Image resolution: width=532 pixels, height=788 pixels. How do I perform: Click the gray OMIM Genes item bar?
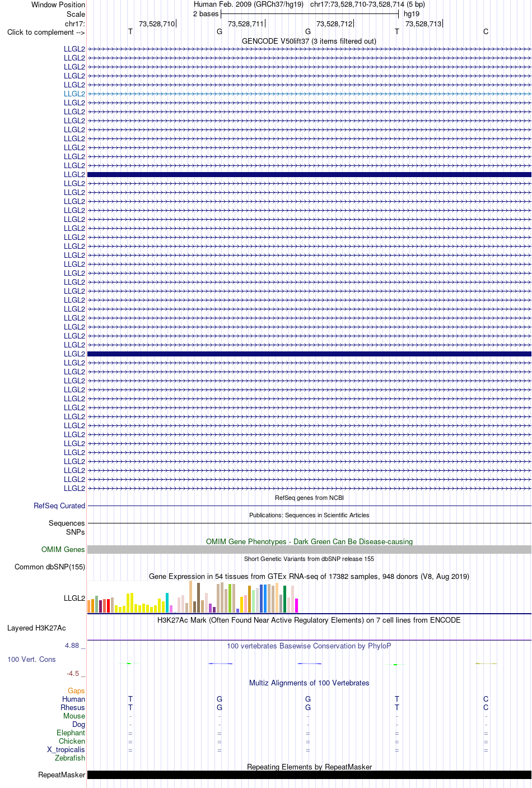click(309, 549)
